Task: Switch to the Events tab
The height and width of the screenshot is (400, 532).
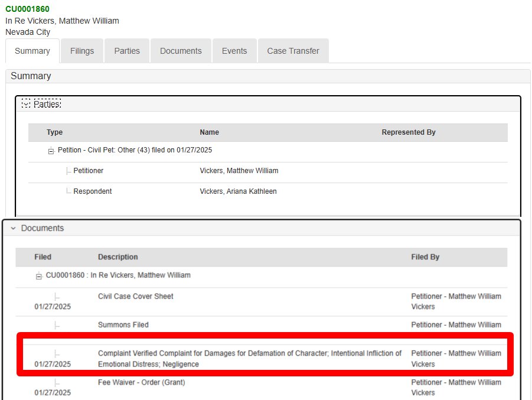Action: [x=234, y=51]
